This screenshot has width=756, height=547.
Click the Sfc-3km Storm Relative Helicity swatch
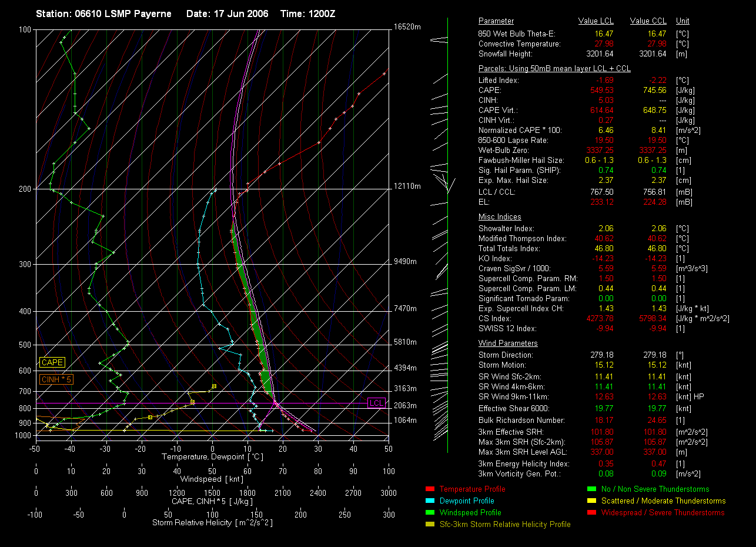coord(429,525)
